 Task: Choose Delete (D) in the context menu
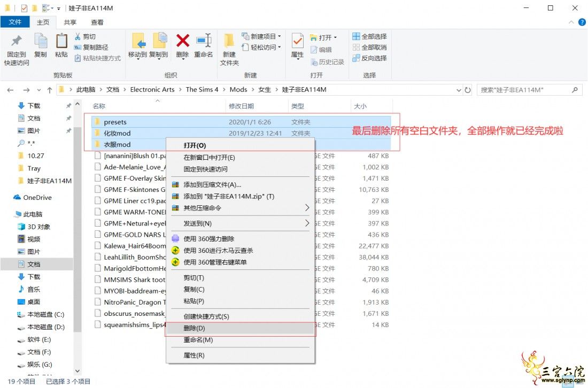(x=240, y=328)
